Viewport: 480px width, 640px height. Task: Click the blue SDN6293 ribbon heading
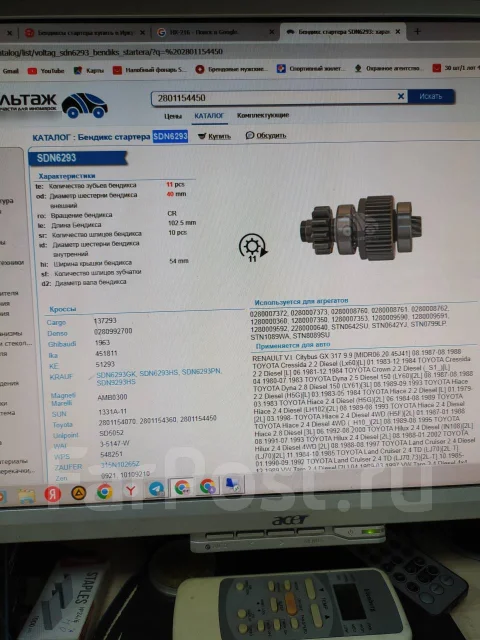78,158
